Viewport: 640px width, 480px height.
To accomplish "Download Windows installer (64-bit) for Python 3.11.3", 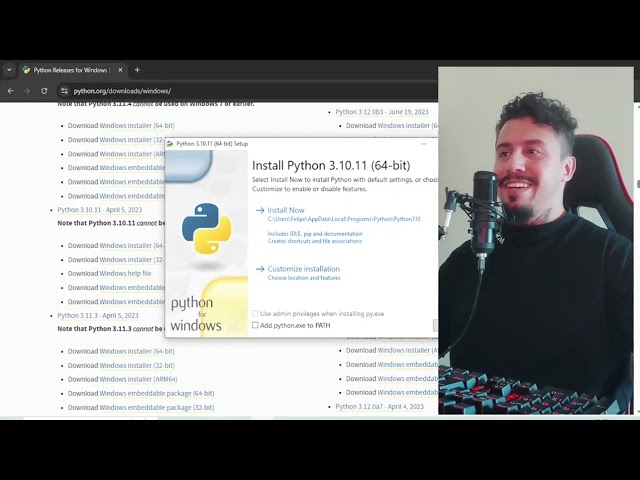I will click(137, 351).
